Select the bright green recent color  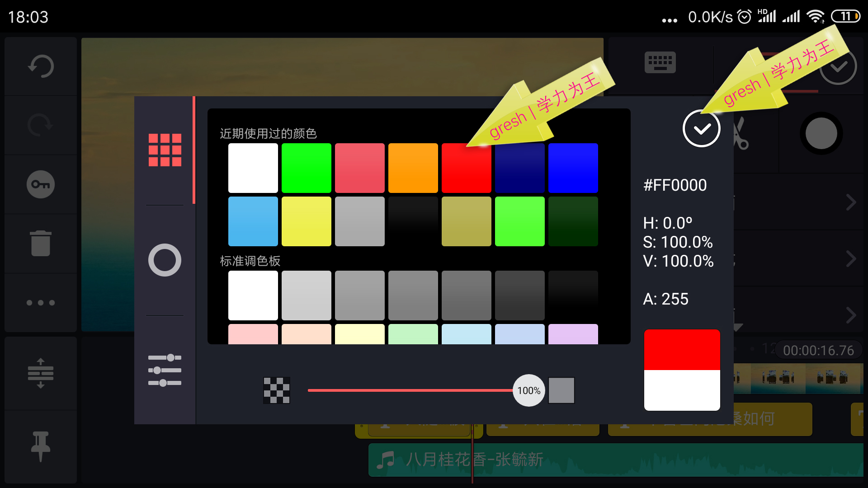click(307, 168)
